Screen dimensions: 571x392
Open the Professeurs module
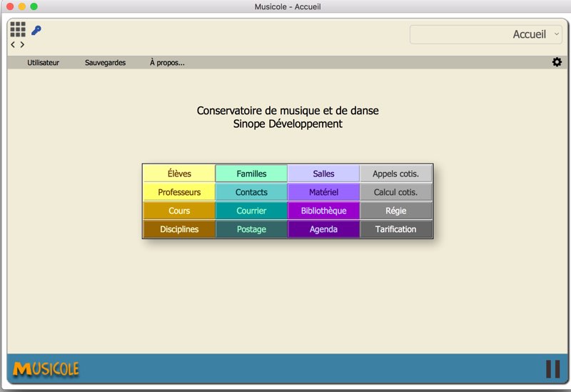pyautogui.click(x=179, y=192)
